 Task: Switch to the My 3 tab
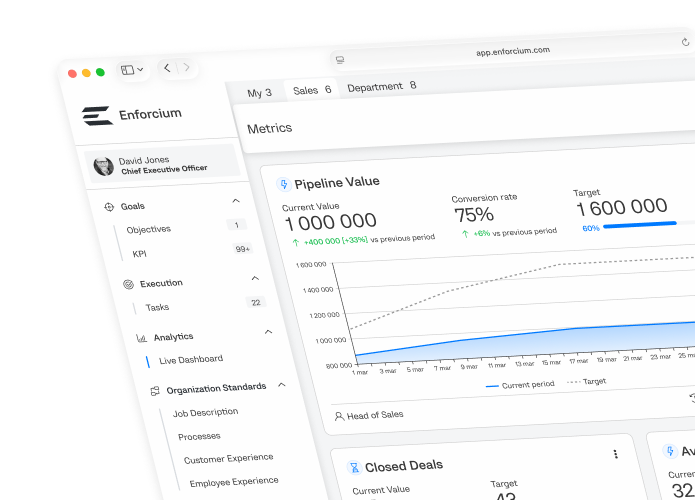[259, 93]
